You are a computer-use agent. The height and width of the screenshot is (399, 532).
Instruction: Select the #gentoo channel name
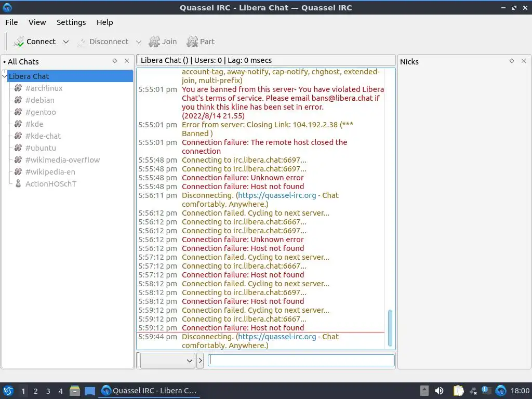point(41,112)
